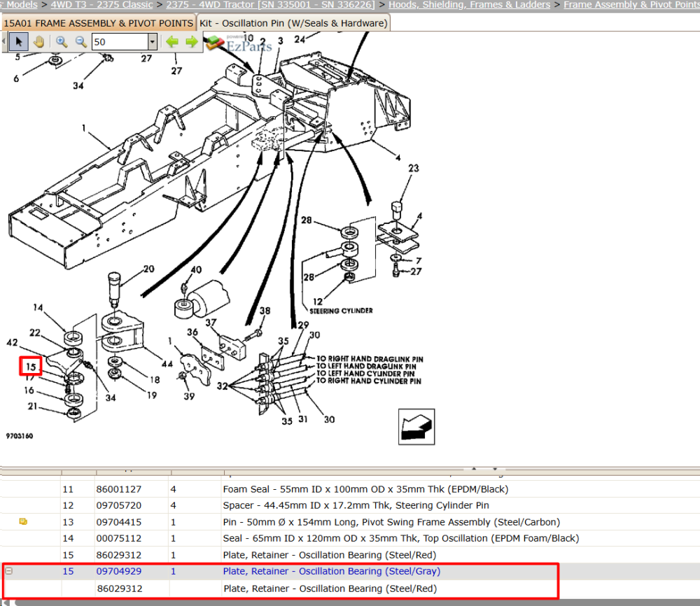
Task: Click callout number 23 in diagram
Action: [414, 168]
